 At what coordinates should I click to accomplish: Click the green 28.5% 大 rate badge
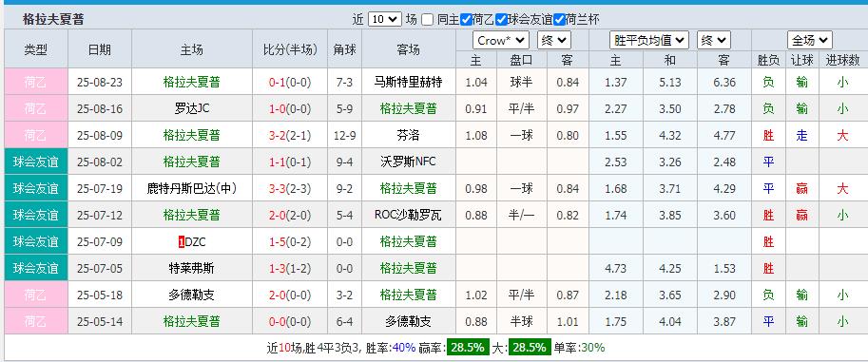530,348
